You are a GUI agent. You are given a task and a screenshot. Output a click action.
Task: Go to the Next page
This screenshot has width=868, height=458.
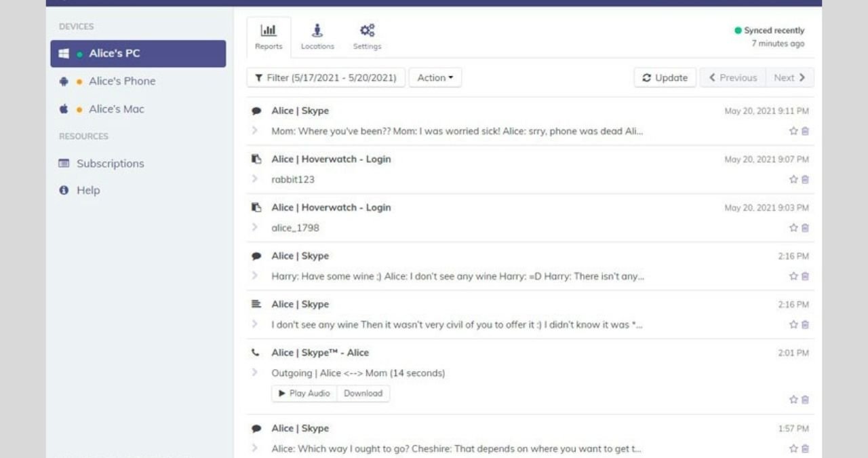point(790,78)
